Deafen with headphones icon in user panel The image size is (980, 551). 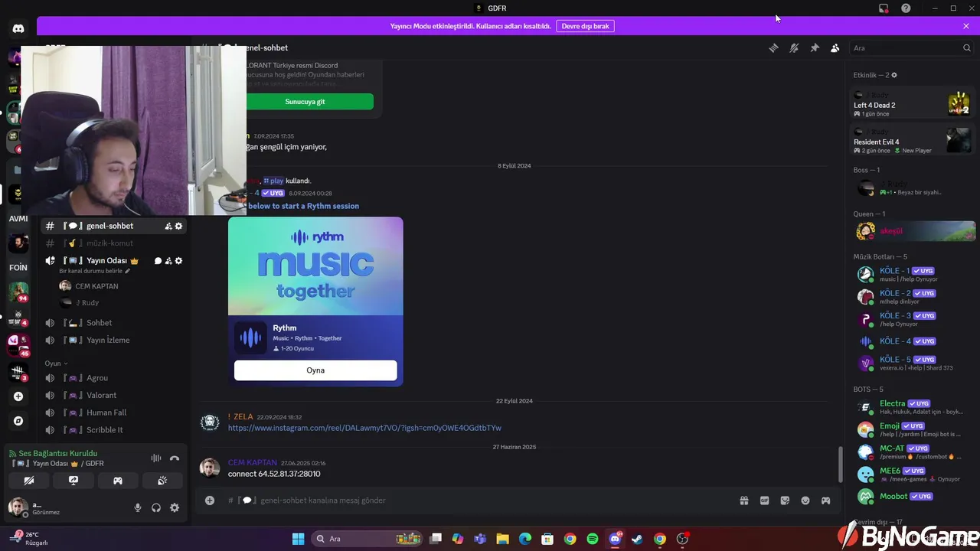[156, 507]
